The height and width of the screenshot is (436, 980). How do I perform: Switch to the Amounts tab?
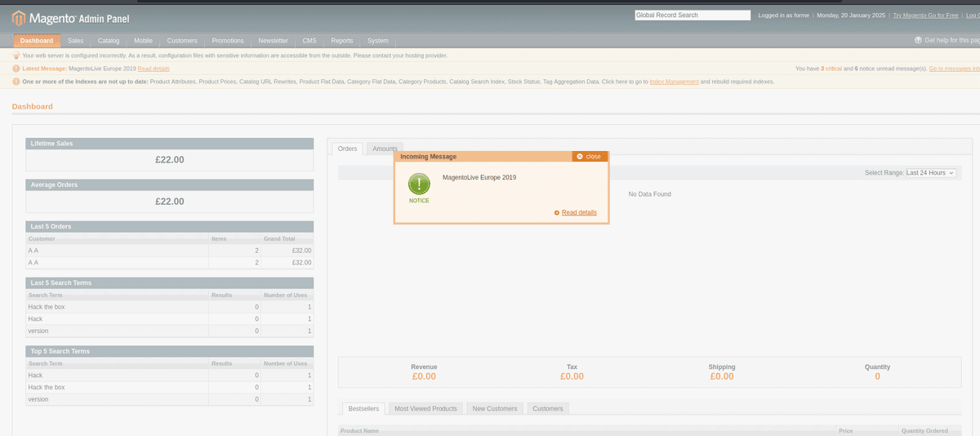tap(385, 149)
